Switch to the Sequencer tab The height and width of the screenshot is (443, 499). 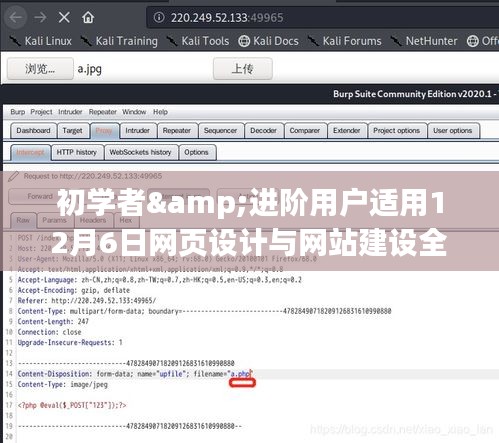[x=220, y=131]
